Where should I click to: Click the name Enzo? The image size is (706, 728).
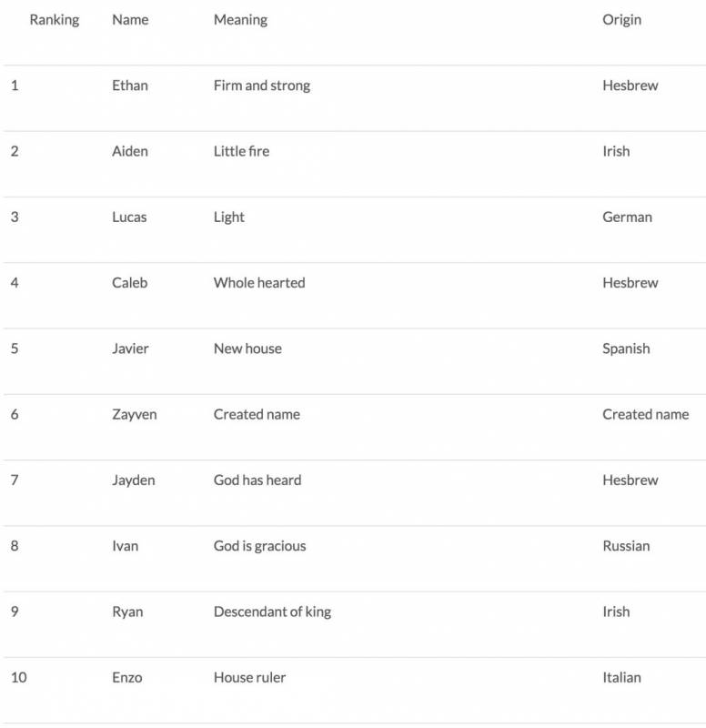pyautogui.click(x=127, y=677)
